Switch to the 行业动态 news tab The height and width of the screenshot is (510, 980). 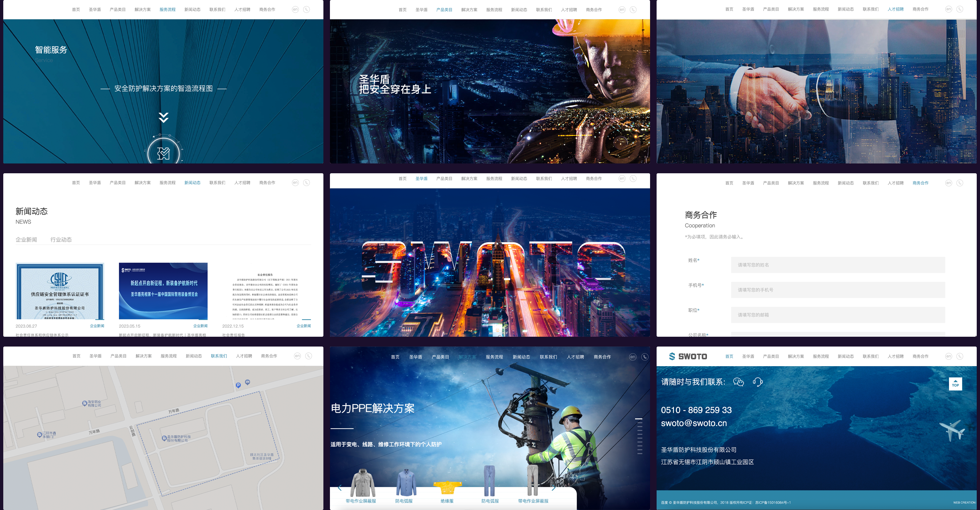pyautogui.click(x=61, y=239)
